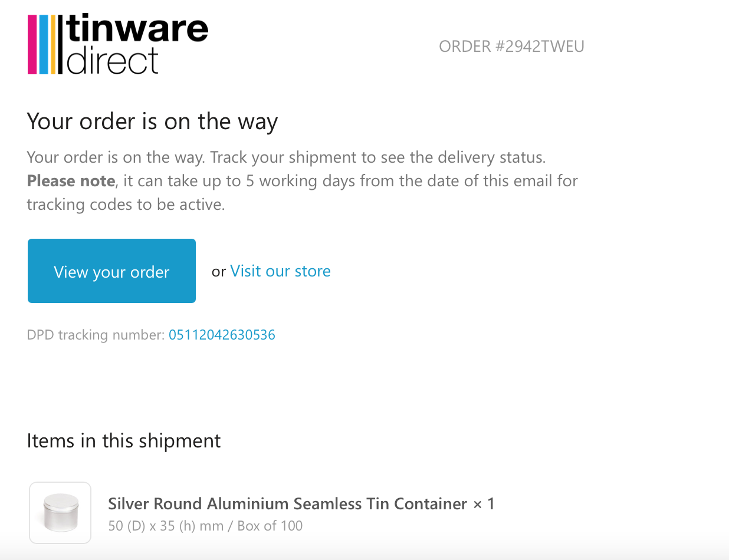Click the thin "direct" wordmark
Screen dimensions: 729x560
coord(113,61)
